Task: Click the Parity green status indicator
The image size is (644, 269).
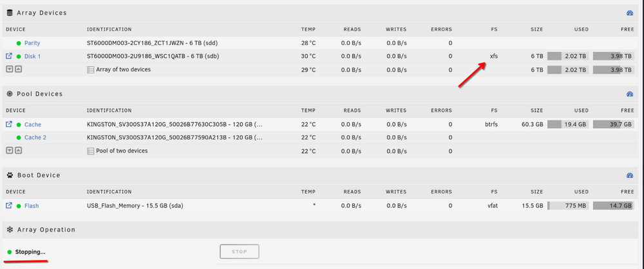Action: coord(19,43)
